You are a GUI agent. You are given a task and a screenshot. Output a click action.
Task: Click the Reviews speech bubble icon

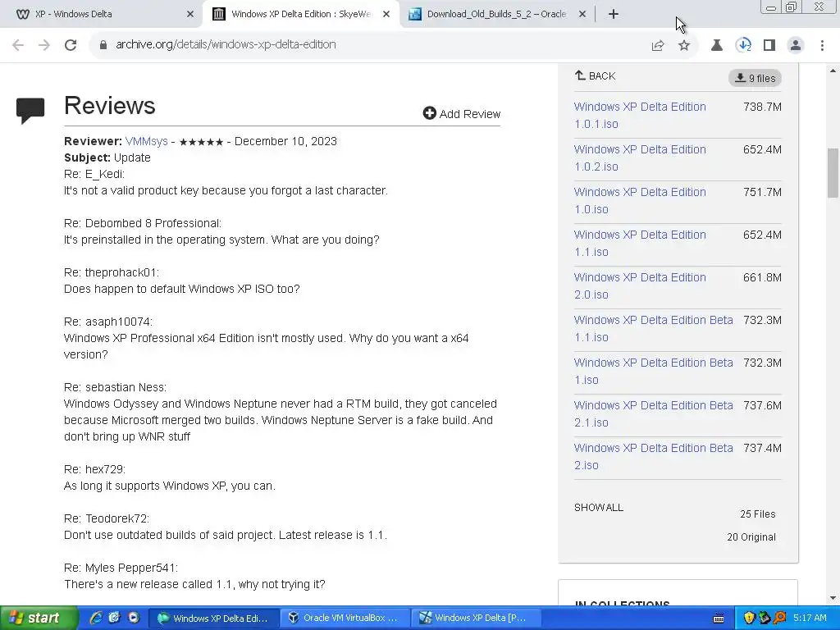(x=30, y=111)
